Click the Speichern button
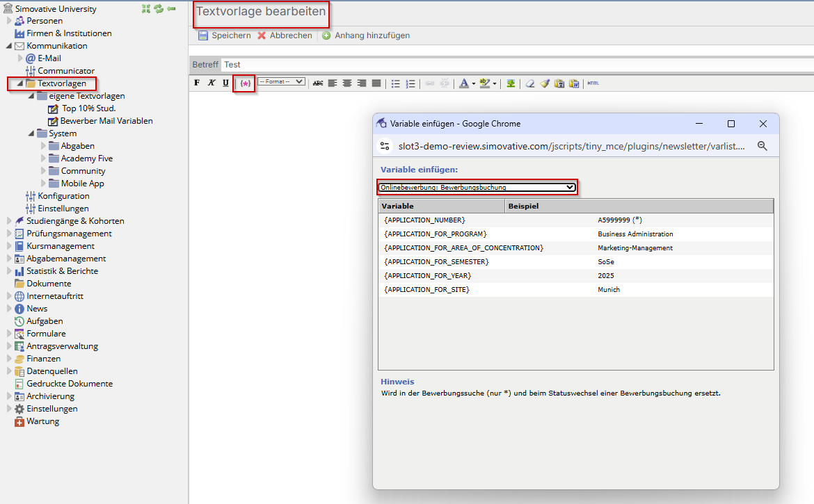Image resolution: width=814 pixels, height=504 pixels. 224,35
